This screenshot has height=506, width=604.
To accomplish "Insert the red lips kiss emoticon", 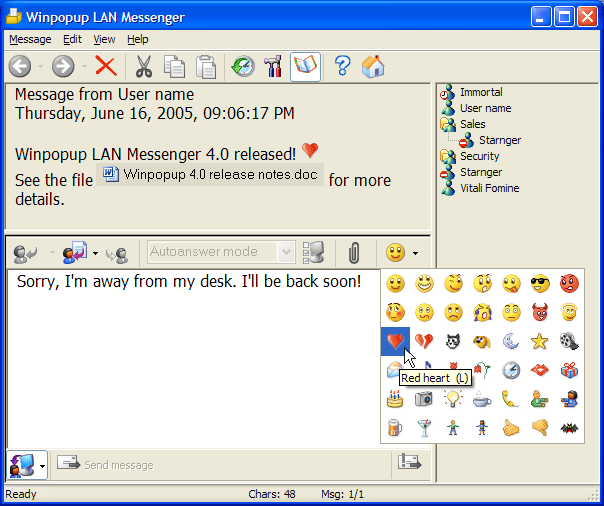I will point(540,370).
